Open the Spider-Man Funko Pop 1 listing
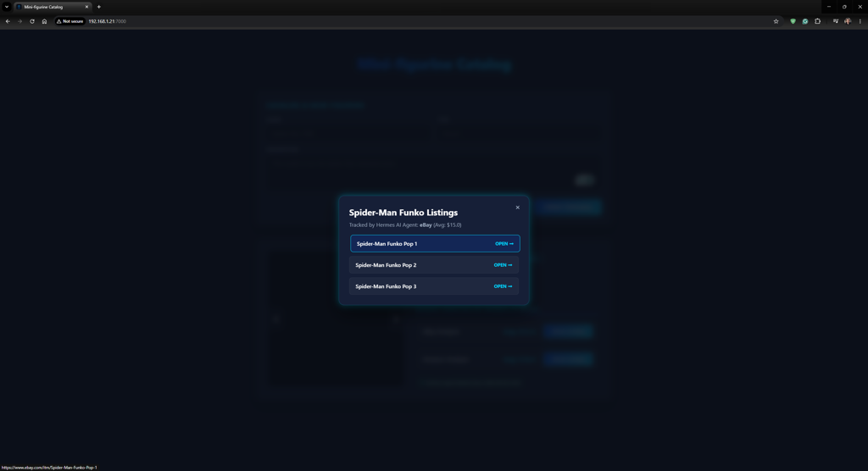 435,243
